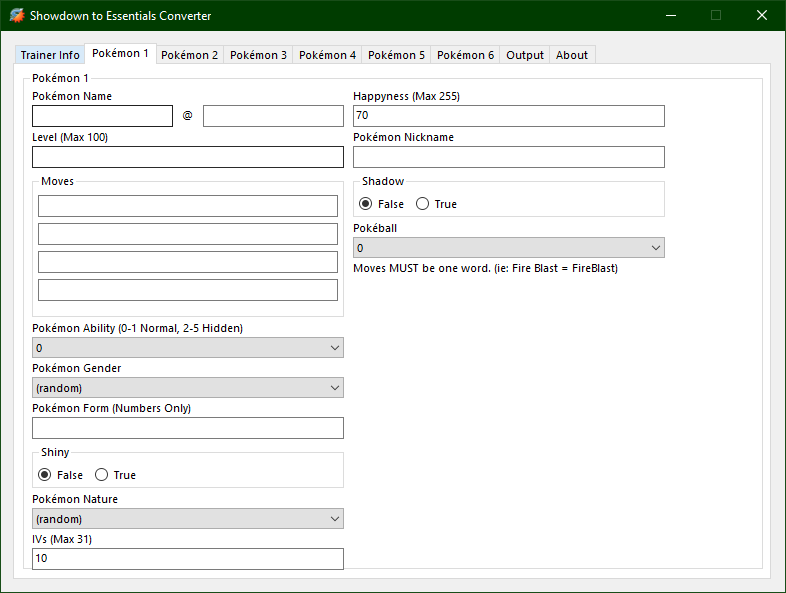Expand the Pokémon Gender dropdown

click(x=188, y=388)
